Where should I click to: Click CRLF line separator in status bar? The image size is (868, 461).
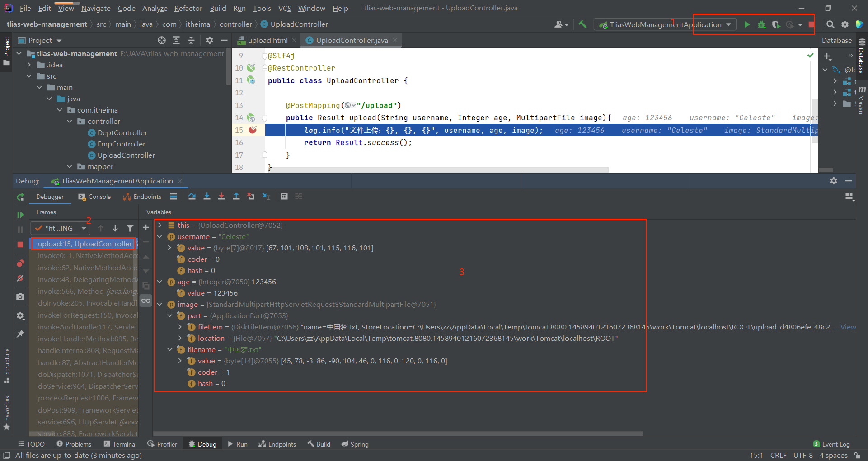point(778,455)
